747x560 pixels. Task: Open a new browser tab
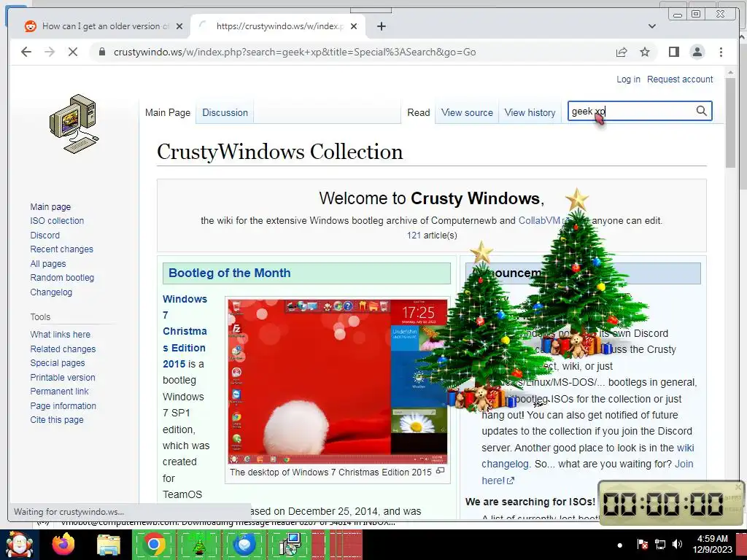tap(381, 26)
